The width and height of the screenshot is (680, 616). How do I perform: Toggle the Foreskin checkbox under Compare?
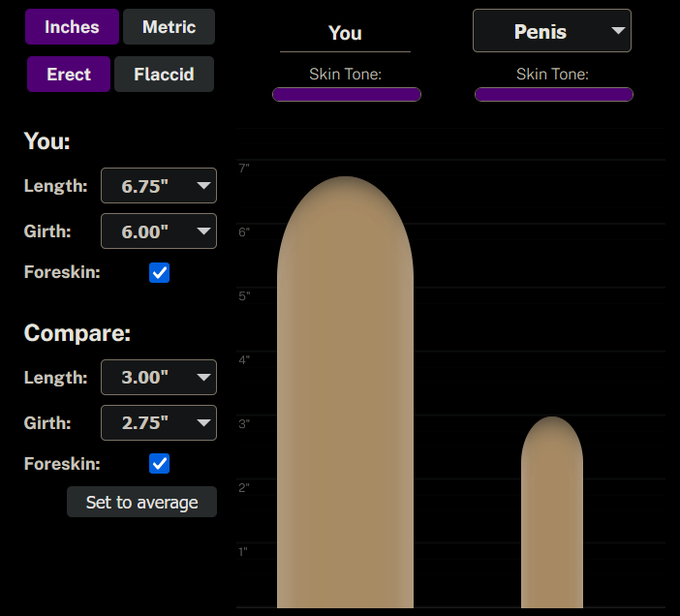click(159, 463)
